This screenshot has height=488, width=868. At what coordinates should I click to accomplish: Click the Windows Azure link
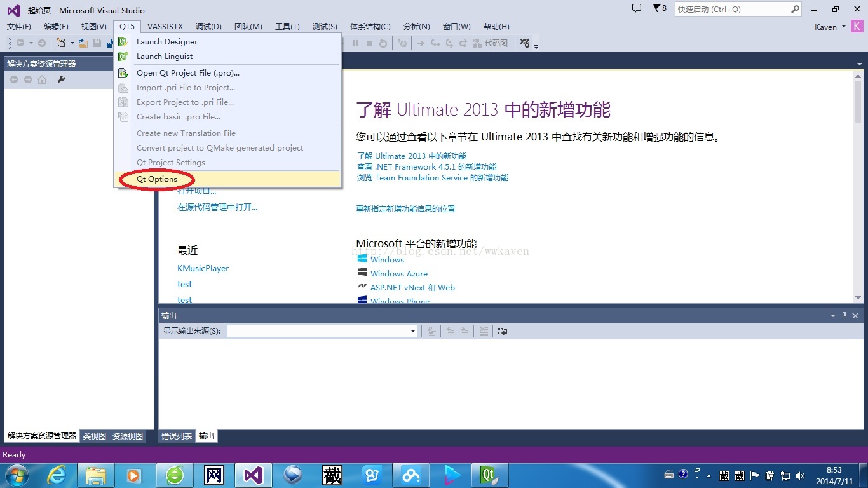click(x=399, y=273)
